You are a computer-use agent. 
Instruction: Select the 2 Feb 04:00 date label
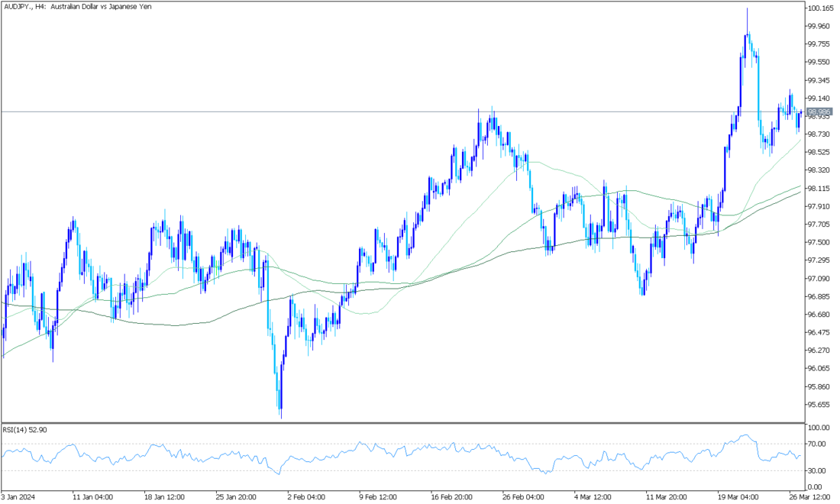[x=305, y=495]
